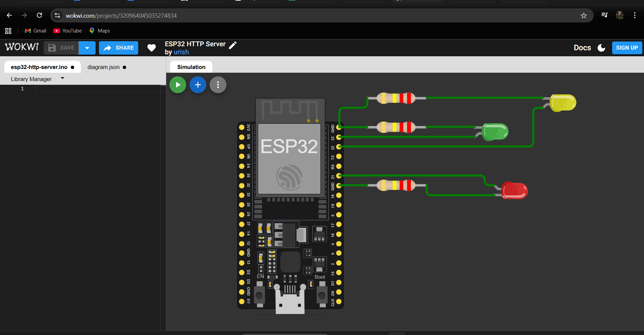Click the ESP32 pin 23
This screenshot has width=644, height=335.
click(339, 137)
